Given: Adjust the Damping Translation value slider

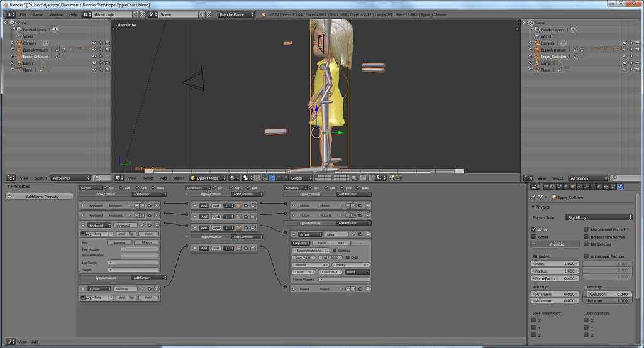Looking at the screenshot, I should tap(608, 294).
